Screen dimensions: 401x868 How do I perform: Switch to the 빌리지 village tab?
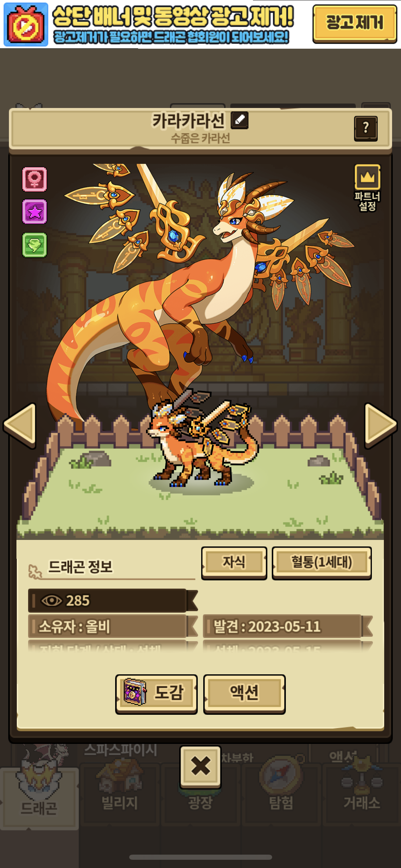coord(120,793)
